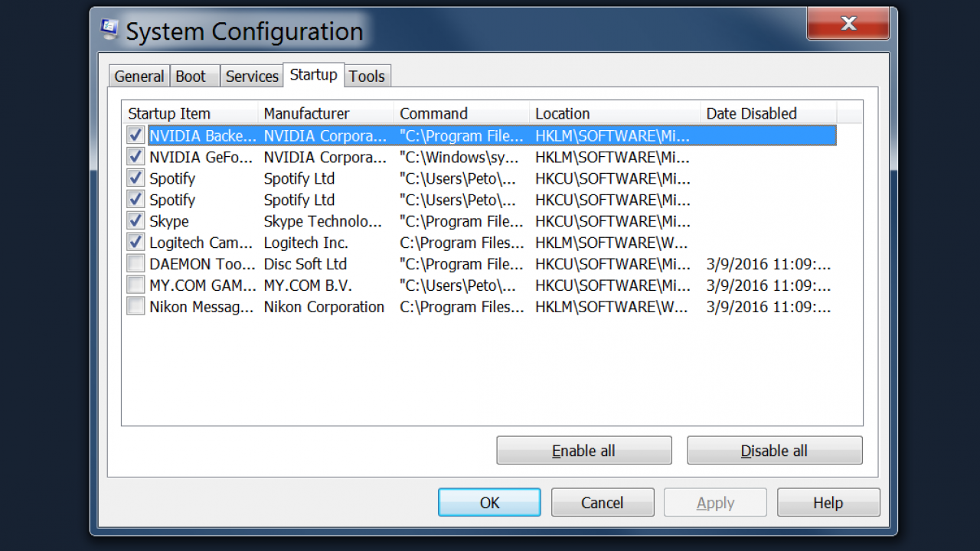The width and height of the screenshot is (980, 551).
Task: Switch to the General tab
Action: (139, 77)
